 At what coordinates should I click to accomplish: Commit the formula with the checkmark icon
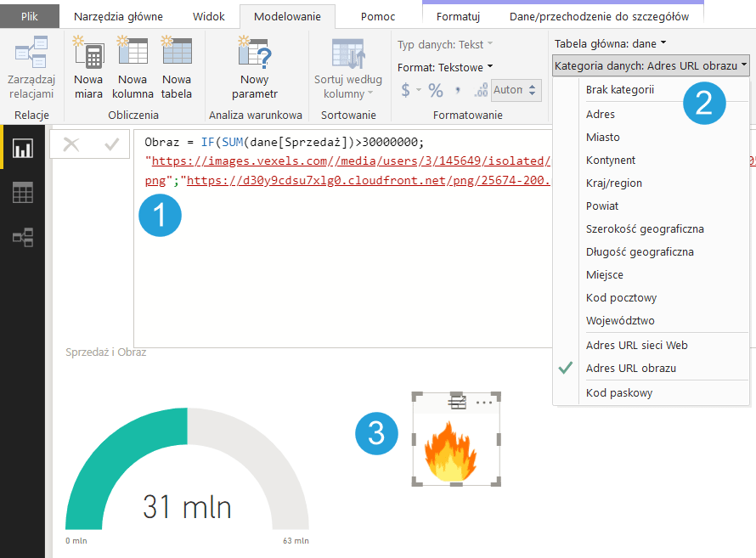(x=111, y=144)
